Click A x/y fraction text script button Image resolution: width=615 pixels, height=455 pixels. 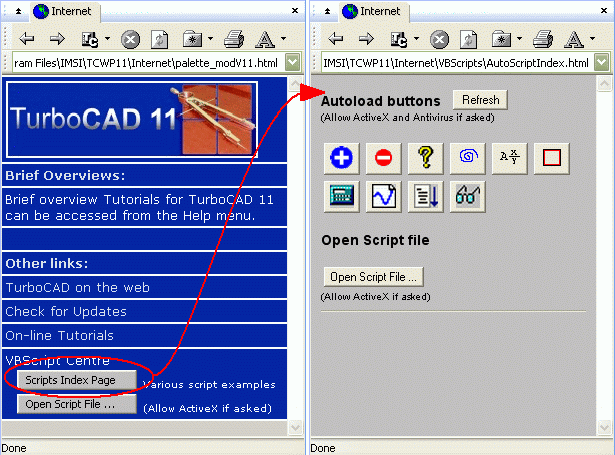click(x=509, y=158)
